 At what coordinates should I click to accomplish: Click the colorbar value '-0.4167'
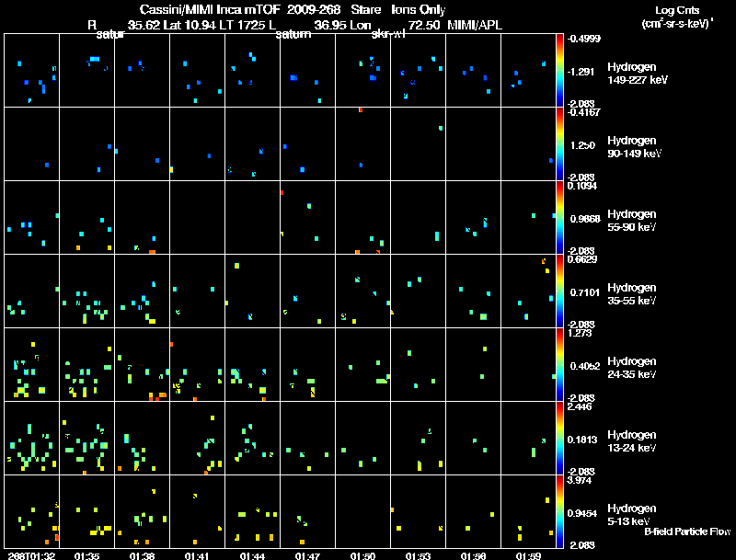coord(584,112)
